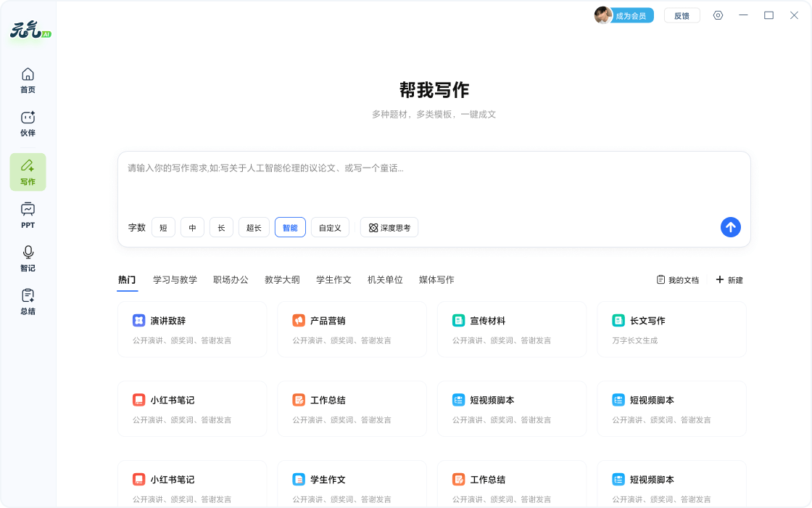Viewport: 812px width, 508px height.
Task: Switch to the 媒体写作 tab
Action: click(x=436, y=279)
